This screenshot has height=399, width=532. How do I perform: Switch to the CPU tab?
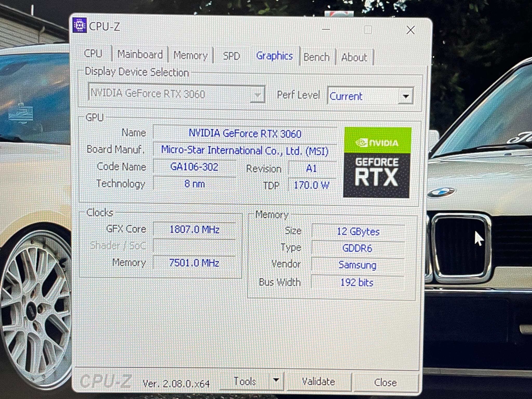coord(93,54)
